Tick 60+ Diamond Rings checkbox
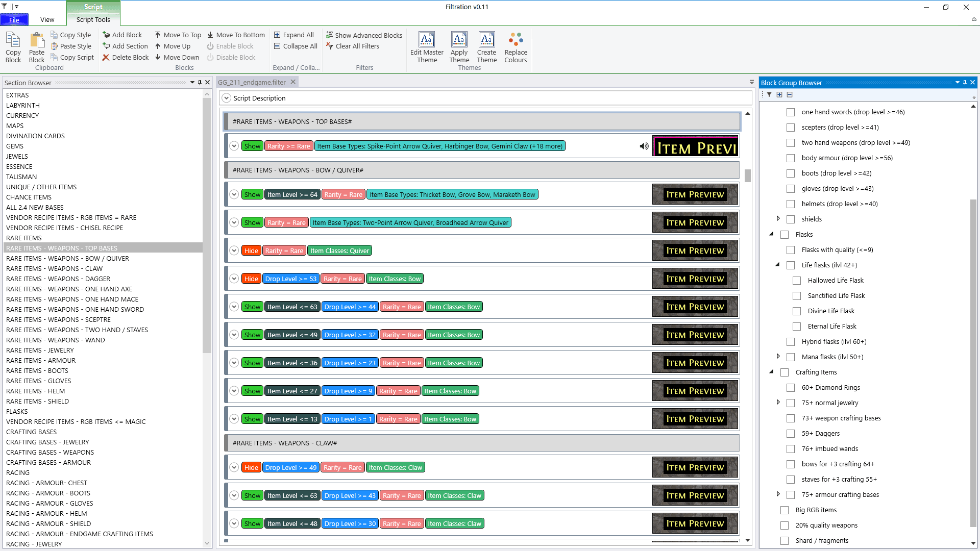 791,388
